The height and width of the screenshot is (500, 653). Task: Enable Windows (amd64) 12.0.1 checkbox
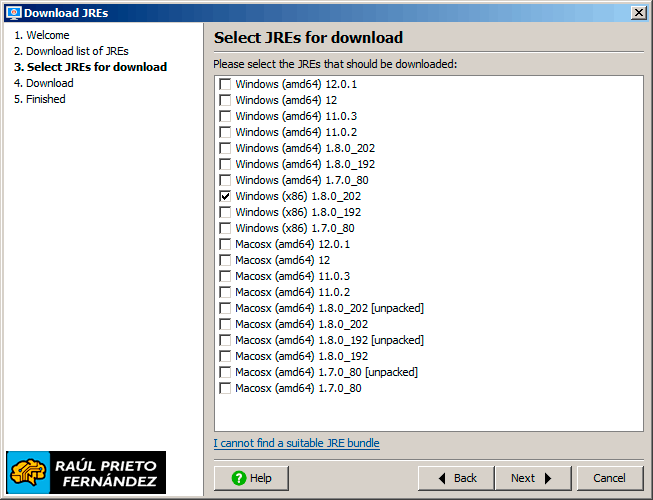(225, 84)
